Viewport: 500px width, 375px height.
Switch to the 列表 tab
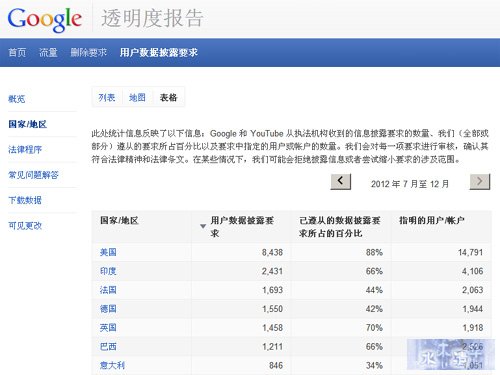107,97
